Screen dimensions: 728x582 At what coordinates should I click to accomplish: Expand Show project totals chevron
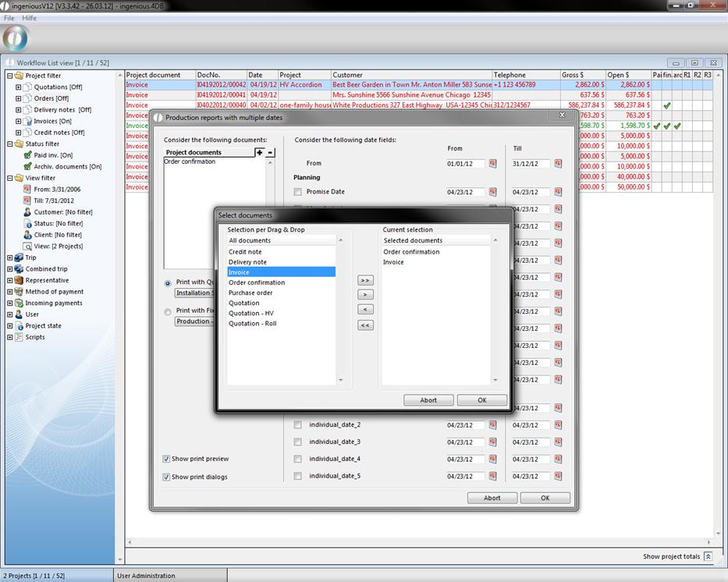point(708,556)
